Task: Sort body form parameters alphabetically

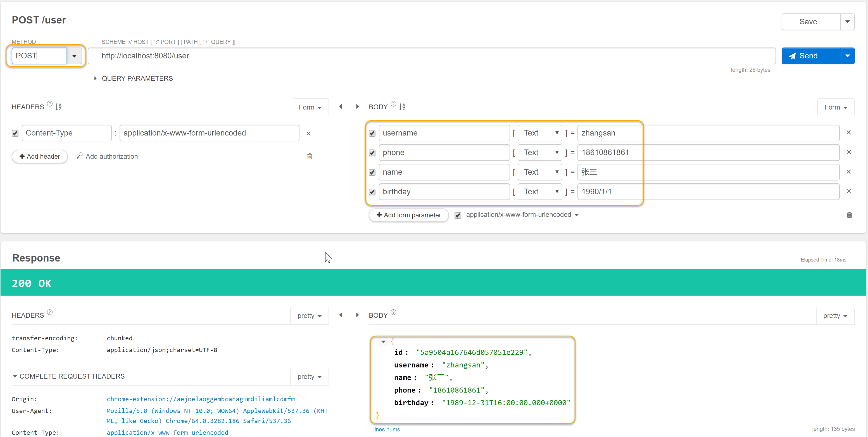Action: [x=402, y=107]
